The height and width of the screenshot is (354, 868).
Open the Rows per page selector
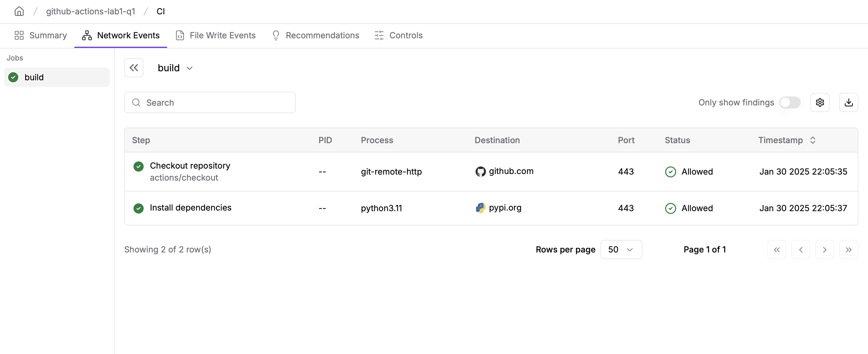(621, 249)
